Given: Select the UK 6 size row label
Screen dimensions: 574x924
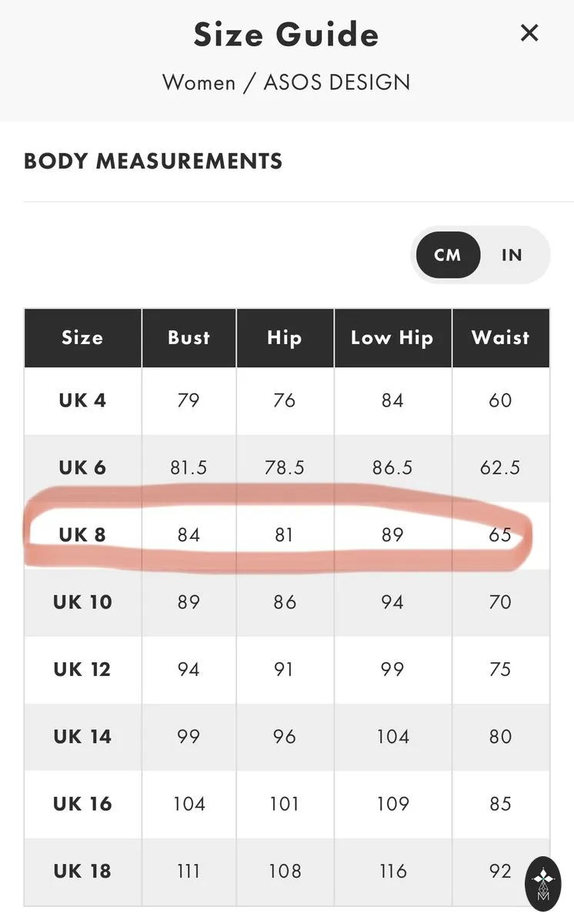Looking at the screenshot, I should click(82, 467).
